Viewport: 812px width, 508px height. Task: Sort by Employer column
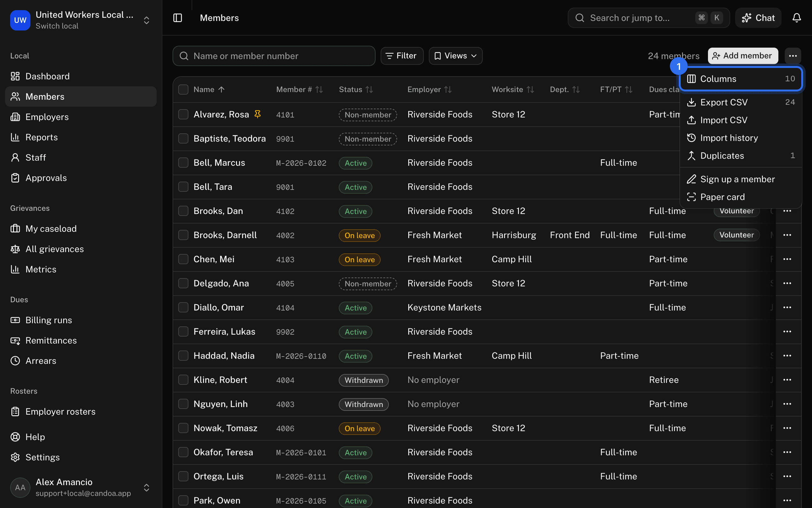(430, 89)
